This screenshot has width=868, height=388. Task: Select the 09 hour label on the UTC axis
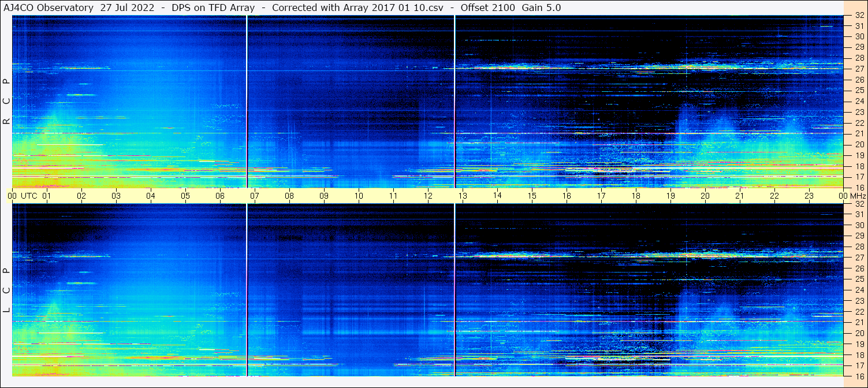click(324, 196)
